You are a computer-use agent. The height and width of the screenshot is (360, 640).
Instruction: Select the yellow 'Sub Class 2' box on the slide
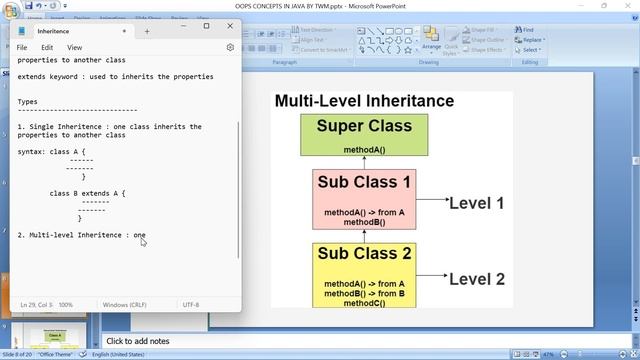pos(364,275)
